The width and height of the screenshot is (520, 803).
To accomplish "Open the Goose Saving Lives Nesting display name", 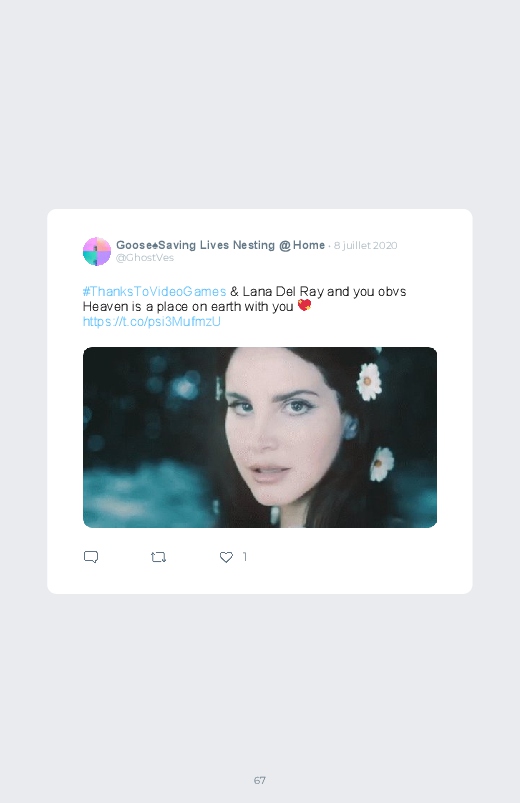I will coord(220,245).
